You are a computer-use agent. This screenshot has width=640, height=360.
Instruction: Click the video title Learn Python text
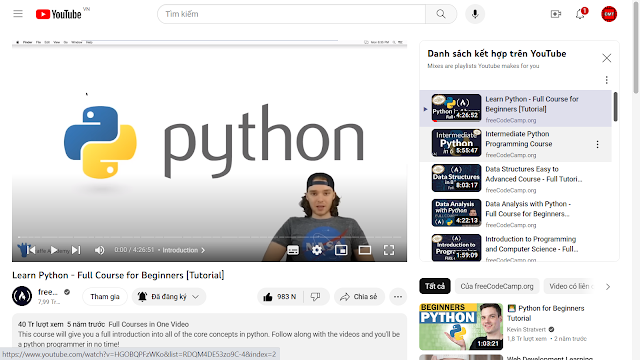coord(118,275)
